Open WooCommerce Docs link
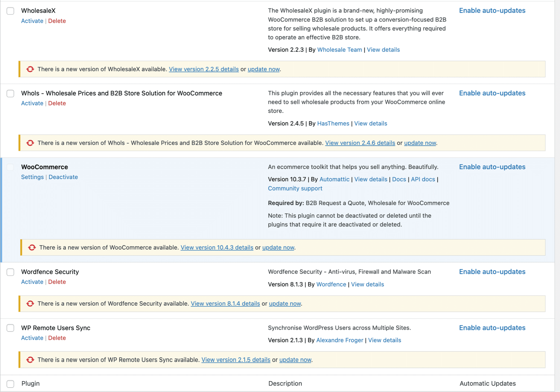The width and height of the screenshot is (560, 392). pos(399,179)
